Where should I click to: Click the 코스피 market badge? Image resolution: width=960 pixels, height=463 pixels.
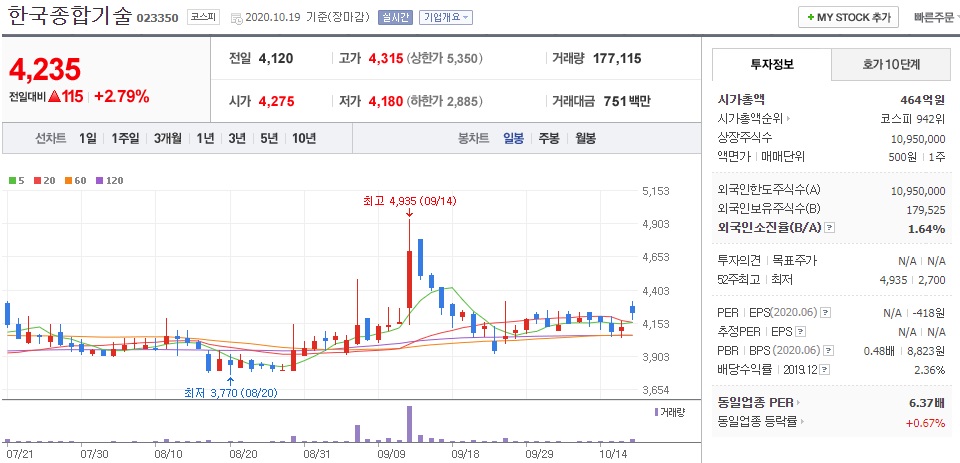click(203, 17)
